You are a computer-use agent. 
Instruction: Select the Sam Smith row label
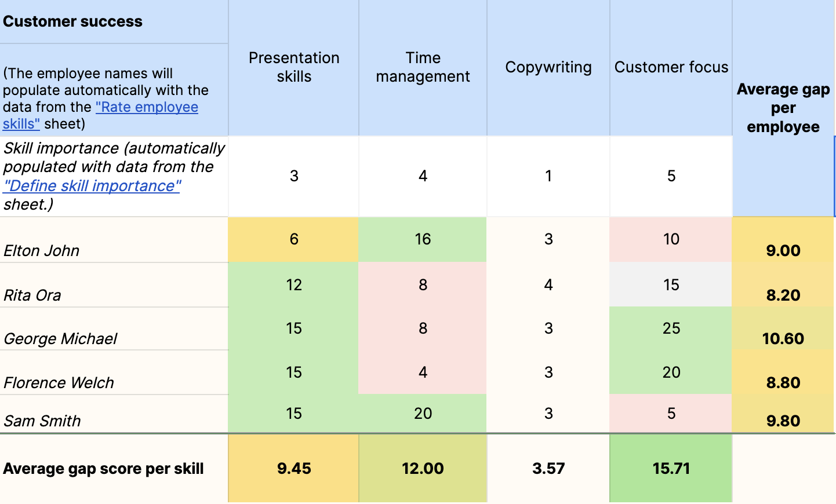pyautogui.click(x=42, y=421)
